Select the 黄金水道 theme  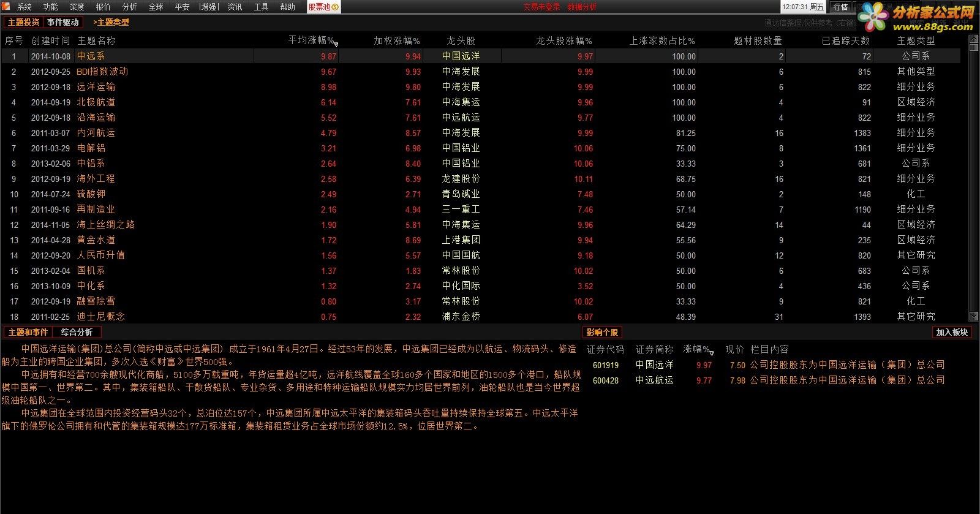tap(96, 240)
